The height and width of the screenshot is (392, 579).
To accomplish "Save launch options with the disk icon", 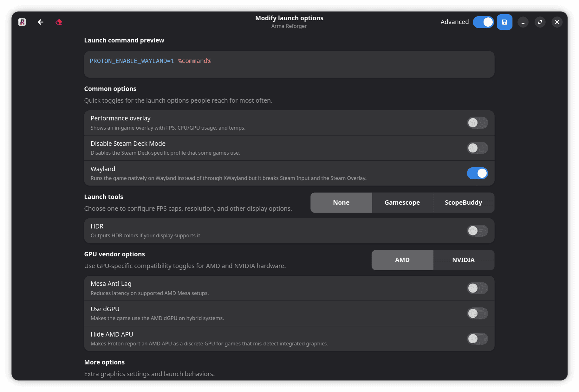I will coord(504,22).
